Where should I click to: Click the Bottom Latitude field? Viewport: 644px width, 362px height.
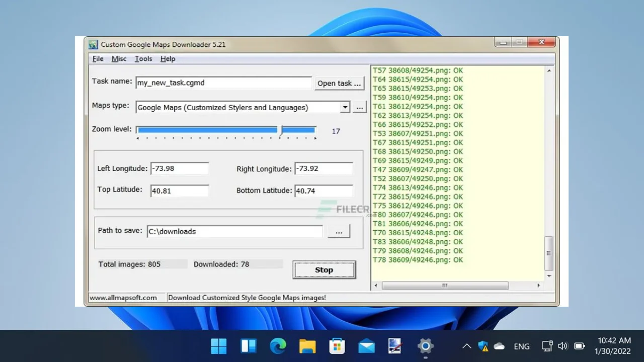(x=324, y=191)
